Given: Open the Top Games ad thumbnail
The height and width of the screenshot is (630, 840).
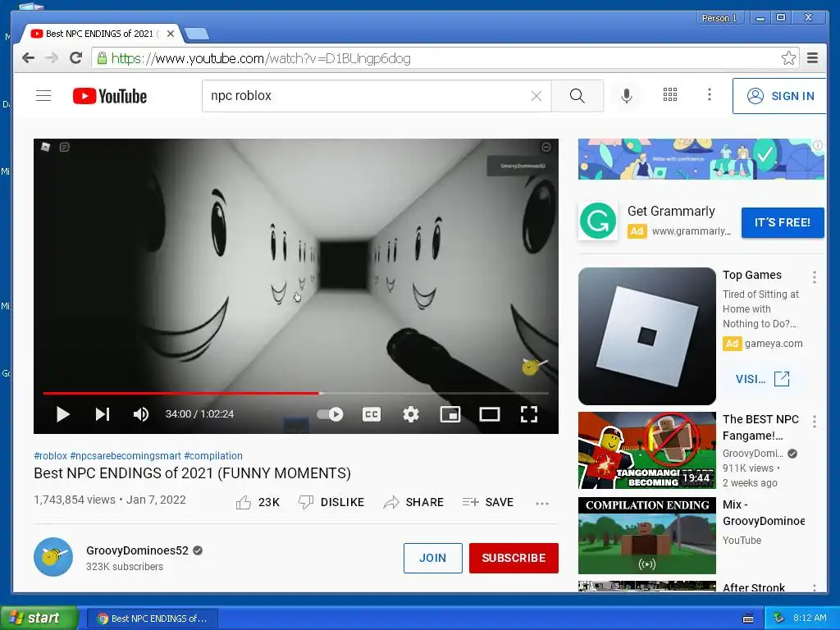Looking at the screenshot, I should 647,336.
